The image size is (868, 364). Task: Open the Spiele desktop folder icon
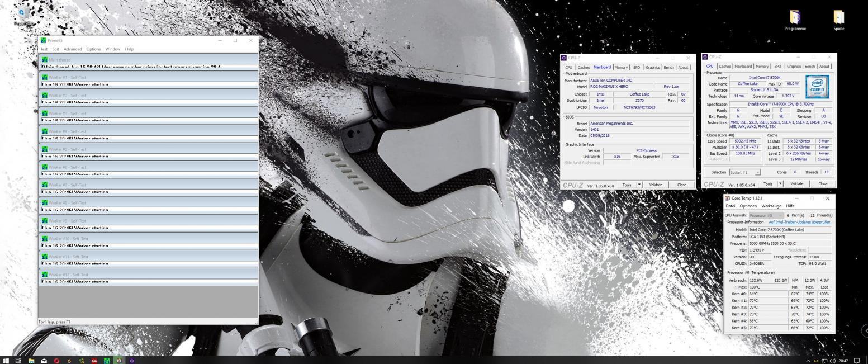pyautogui.click(x=839, y=17)
